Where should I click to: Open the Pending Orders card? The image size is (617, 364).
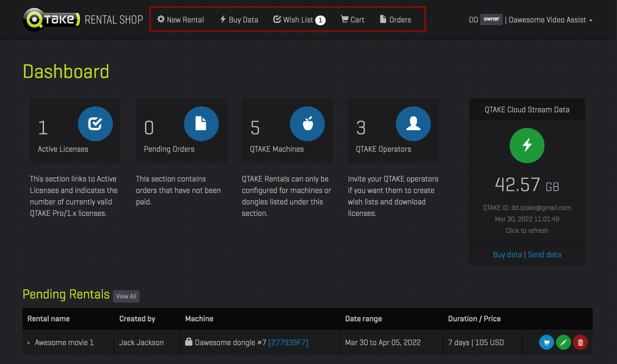[181, 130]
